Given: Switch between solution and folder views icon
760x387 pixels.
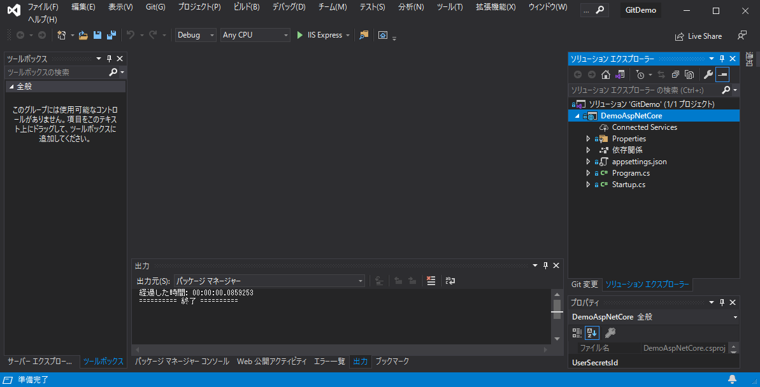Looking at the screenshot, I should click(x=620, y=75).
